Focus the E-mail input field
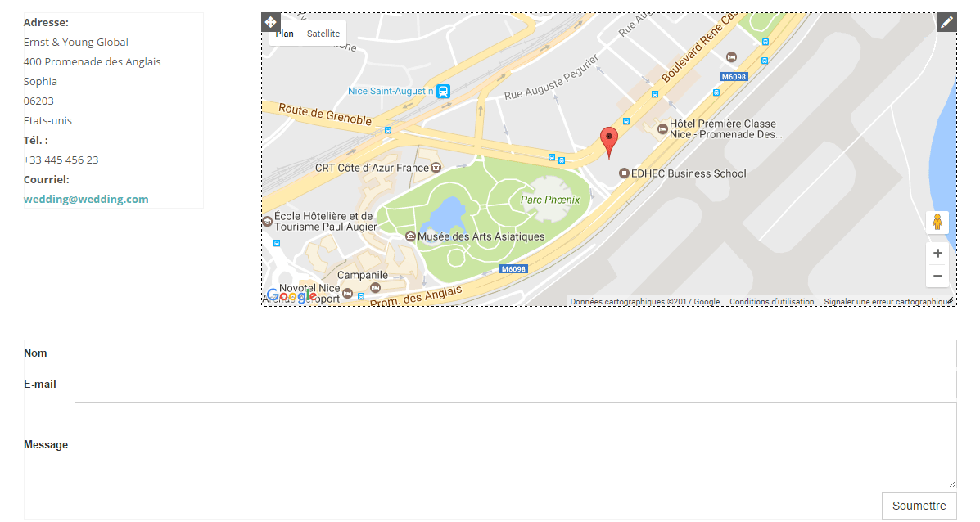The image size is (980, 522). (516, 385)
